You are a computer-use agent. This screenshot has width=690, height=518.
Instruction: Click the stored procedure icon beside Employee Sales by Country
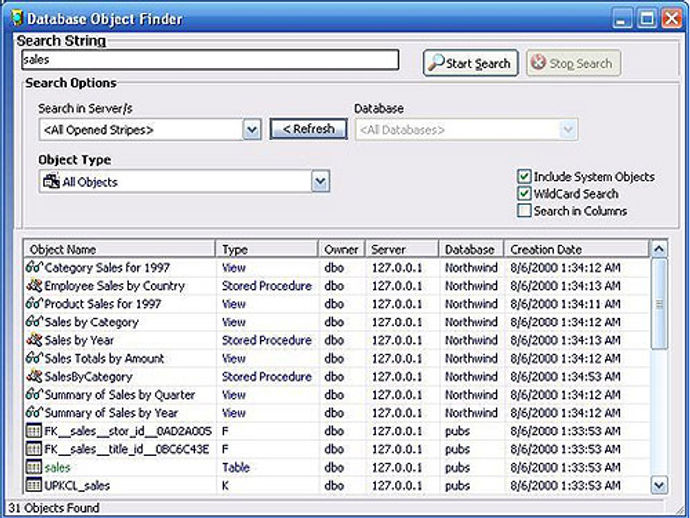[34, 286]
